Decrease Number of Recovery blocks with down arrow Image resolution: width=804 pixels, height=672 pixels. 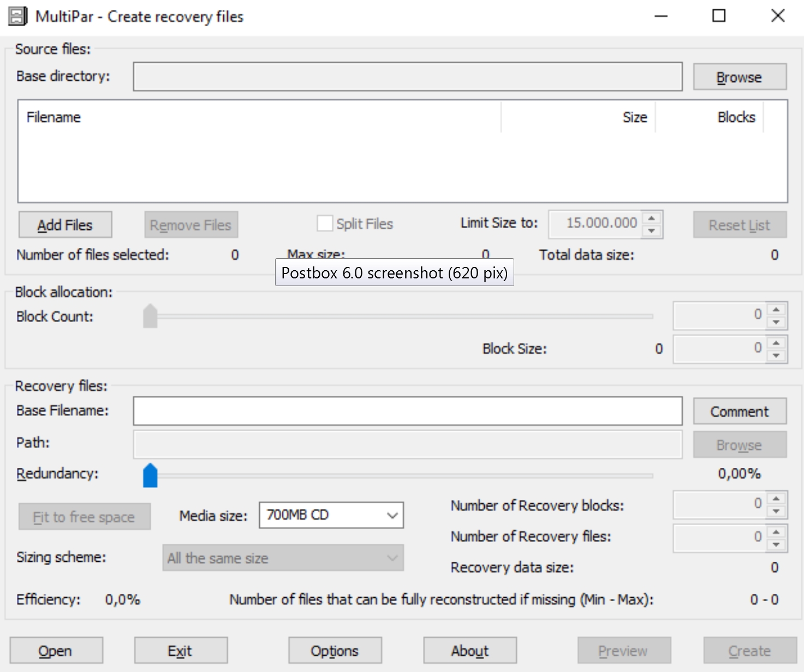point(776,512)
